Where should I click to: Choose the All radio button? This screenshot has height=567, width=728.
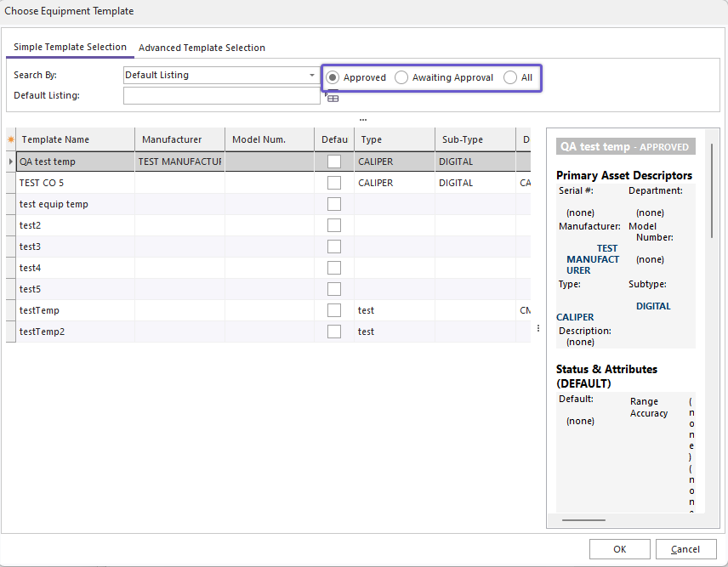(510, 77)
